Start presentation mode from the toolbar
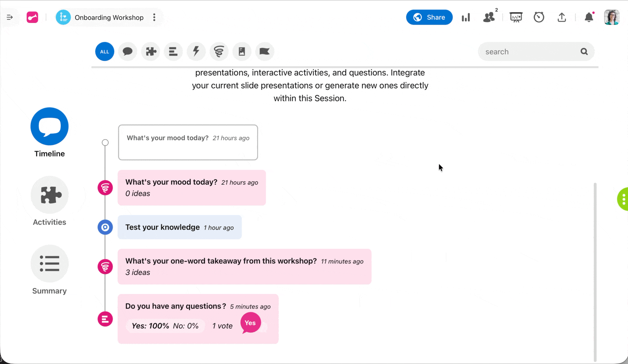The image size is (628, 364). [516, 17]
